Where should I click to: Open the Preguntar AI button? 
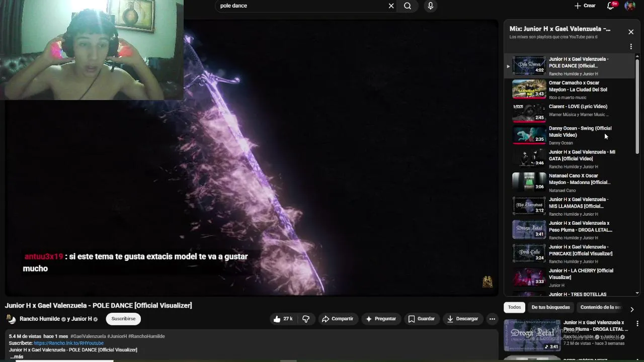(381, 319)
